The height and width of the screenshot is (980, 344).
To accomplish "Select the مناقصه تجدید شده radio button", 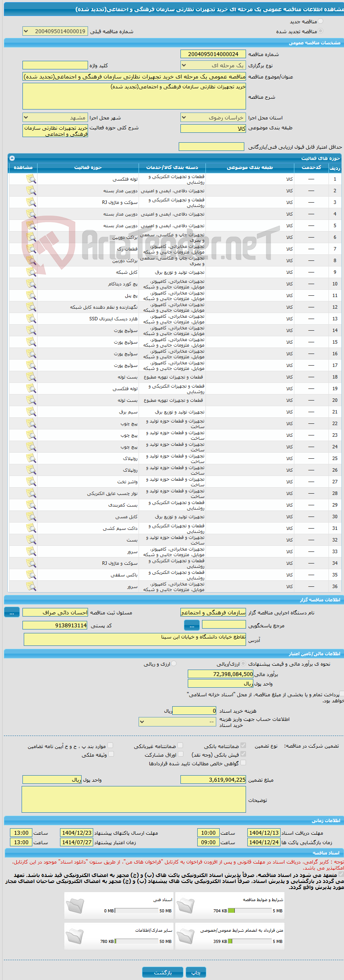I will point(320,31).
